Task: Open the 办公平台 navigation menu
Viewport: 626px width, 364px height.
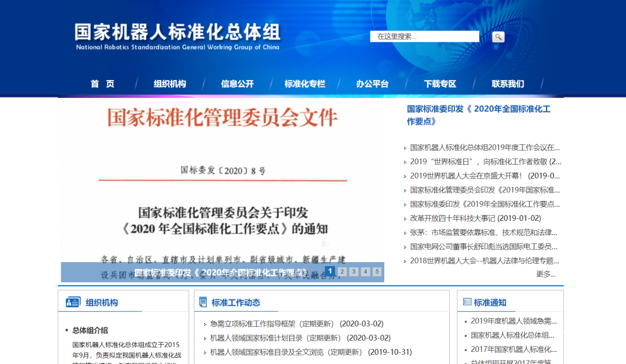Action: [x=372, y=84]
